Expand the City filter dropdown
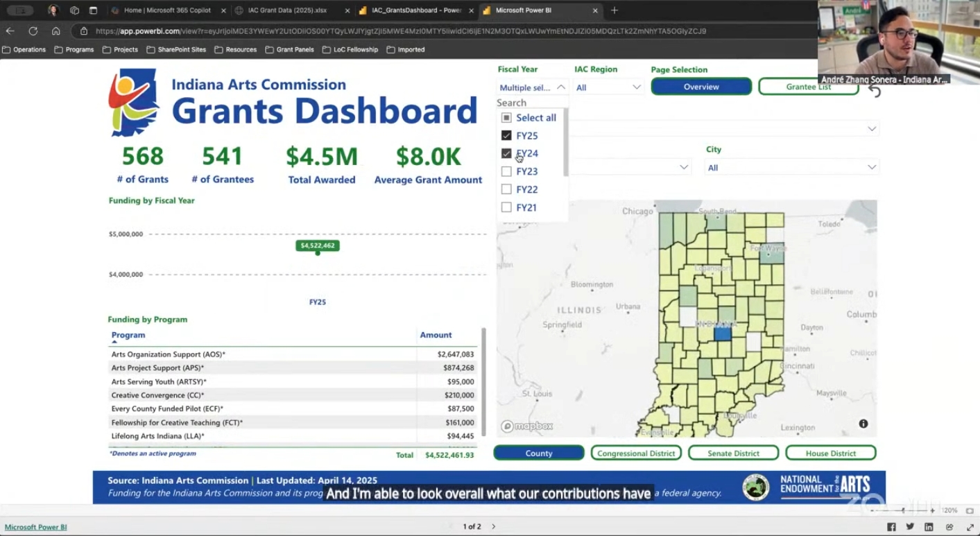 tap(872, 166)
